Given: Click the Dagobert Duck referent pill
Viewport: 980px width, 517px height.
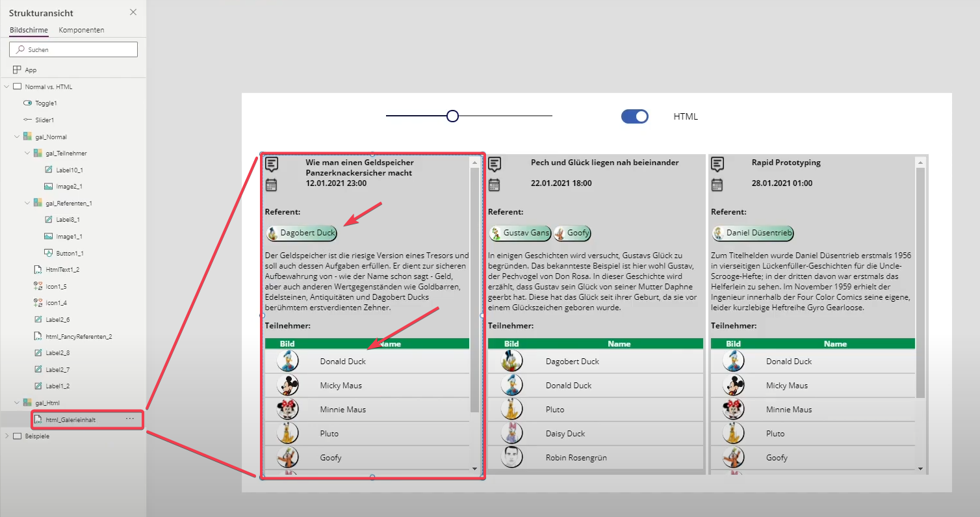Looking at the screenshot, I should point(302,233).
